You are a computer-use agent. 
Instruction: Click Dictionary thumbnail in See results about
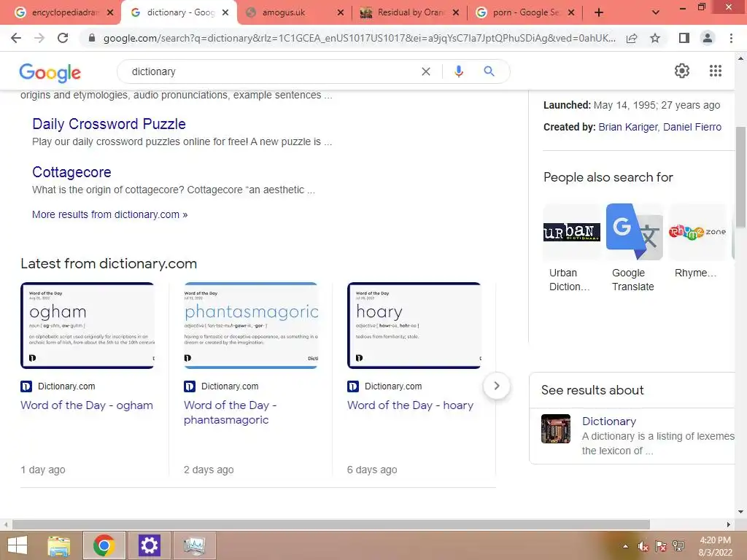pyautogui.click(x=555, y=429)
